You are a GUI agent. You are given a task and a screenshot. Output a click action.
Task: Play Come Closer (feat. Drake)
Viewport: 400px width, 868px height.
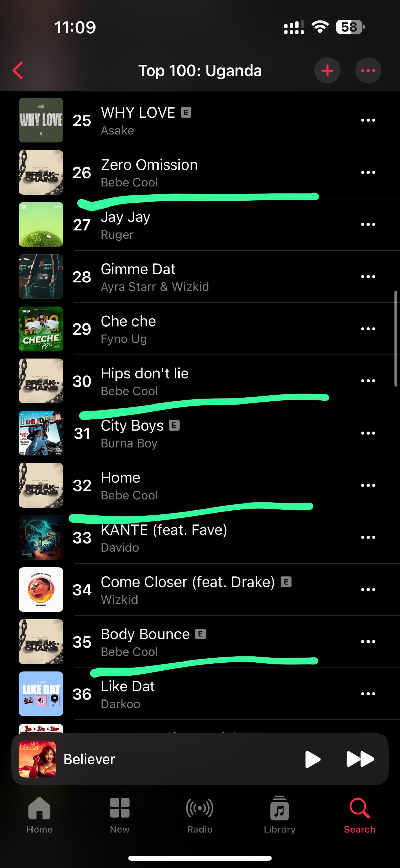(x=187, y=590)
